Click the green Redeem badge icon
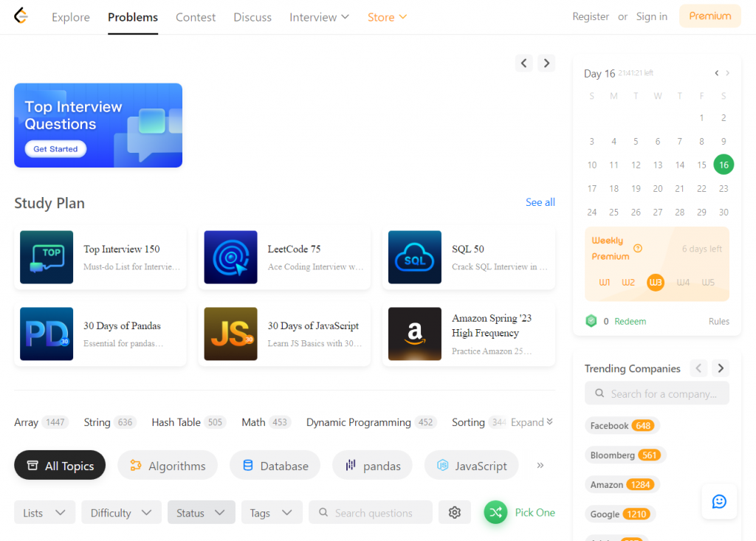Screen dimensions: 756x541 pyautogui.click(x=591, y=320)
